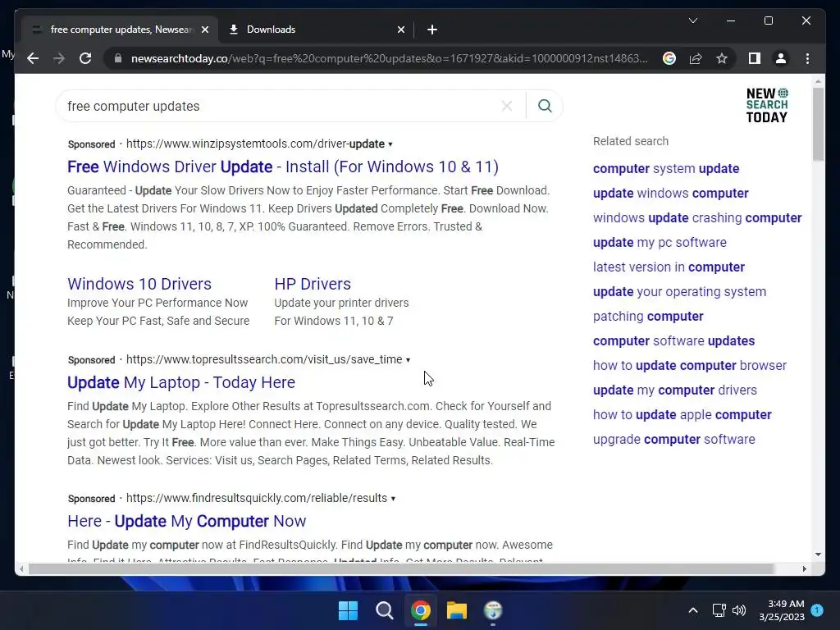Go back with the browser back arrow
The height and width of the screenshot is (630, 840).
(33, 58)
